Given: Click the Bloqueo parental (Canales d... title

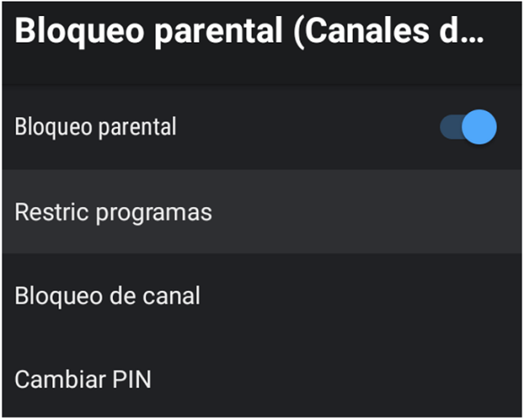Looking at the screenshot, I should [x=250, y=31].
